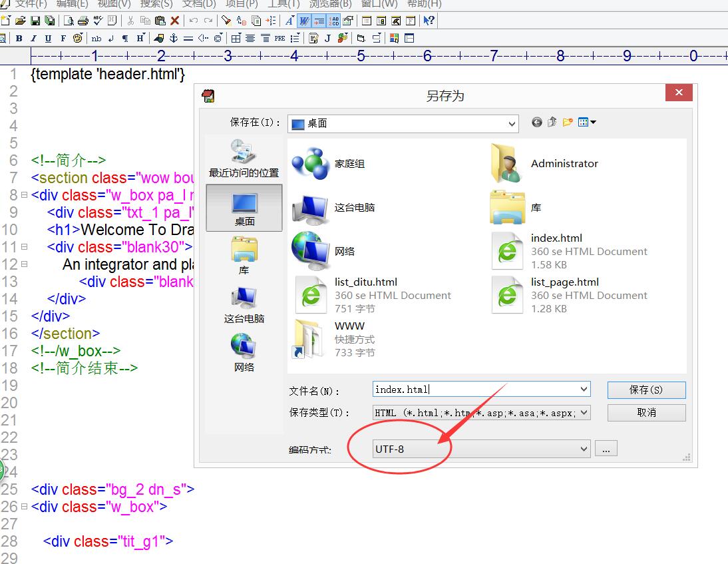Open the 编码方式 UTF-8 encoding dropdown

pyautogui.click(x=584, y=449)
